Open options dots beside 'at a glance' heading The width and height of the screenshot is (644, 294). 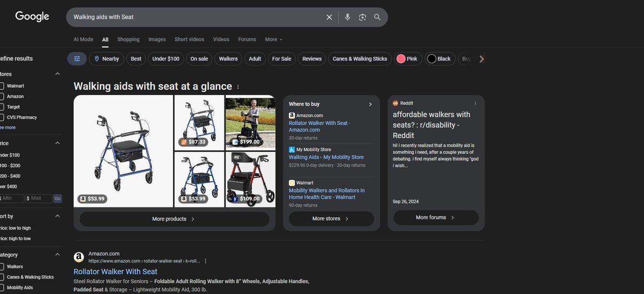coord(238,87)
